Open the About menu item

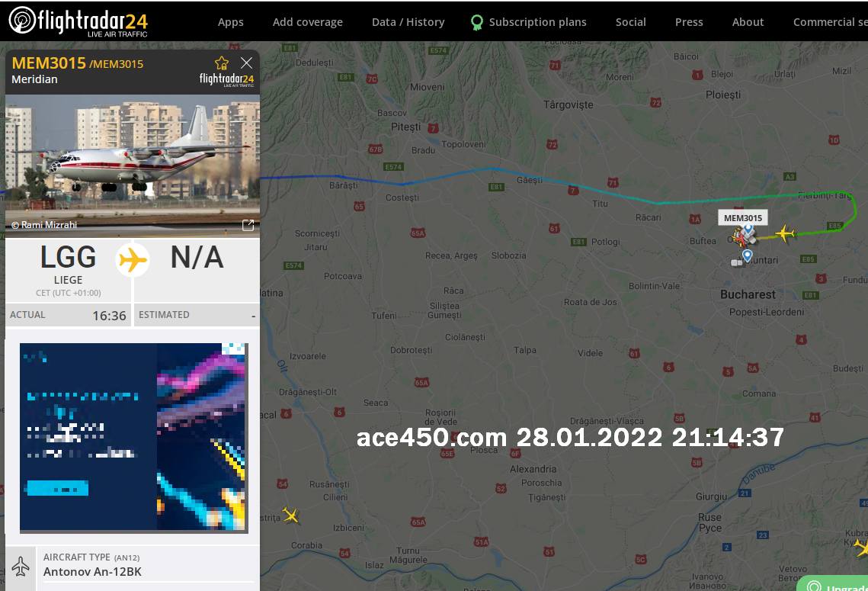click(x=748, y=22)
